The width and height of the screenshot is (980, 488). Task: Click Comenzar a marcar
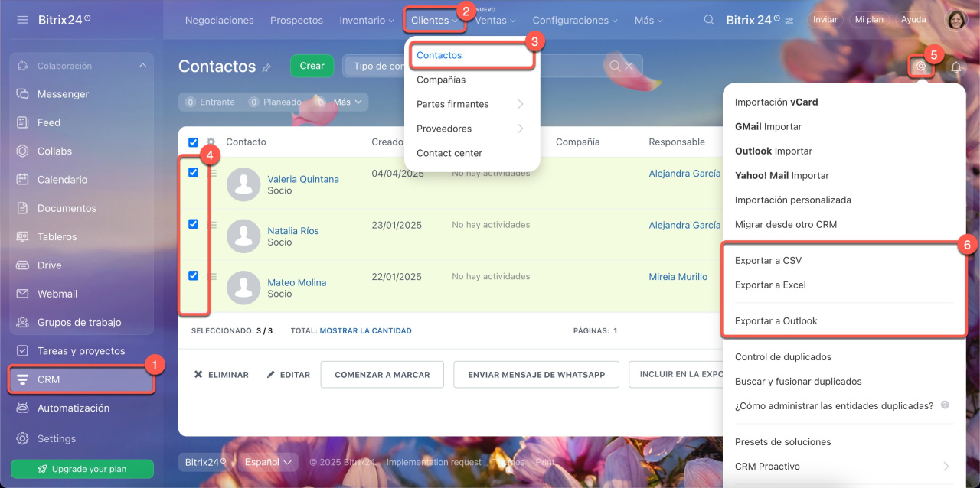pyautogui.click(x=382, y=375)
